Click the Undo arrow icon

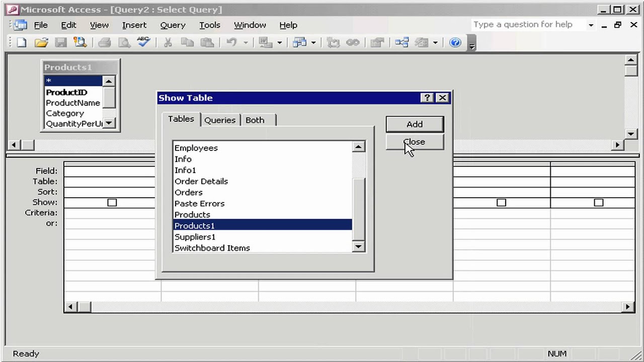click(x=231, y=43)
